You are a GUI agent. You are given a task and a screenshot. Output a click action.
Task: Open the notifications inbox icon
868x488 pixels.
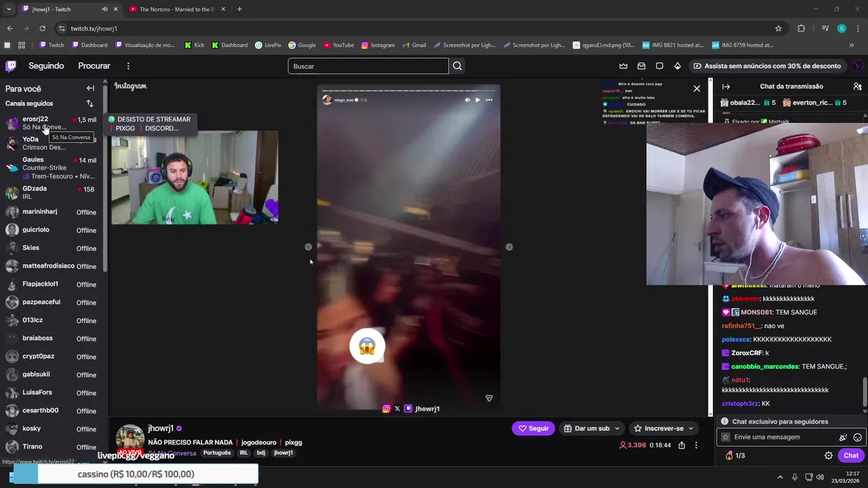click(642, 66)
